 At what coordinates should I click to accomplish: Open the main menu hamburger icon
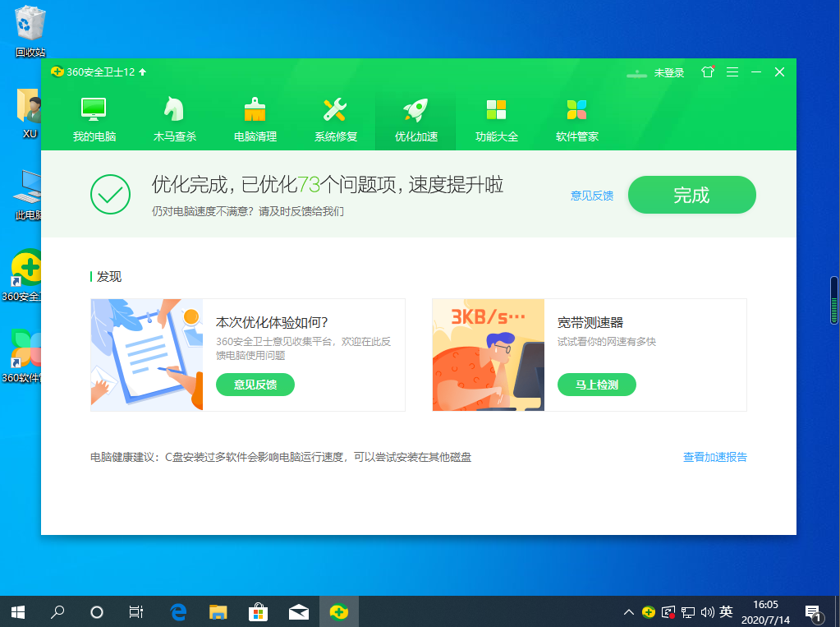[732, 72]
